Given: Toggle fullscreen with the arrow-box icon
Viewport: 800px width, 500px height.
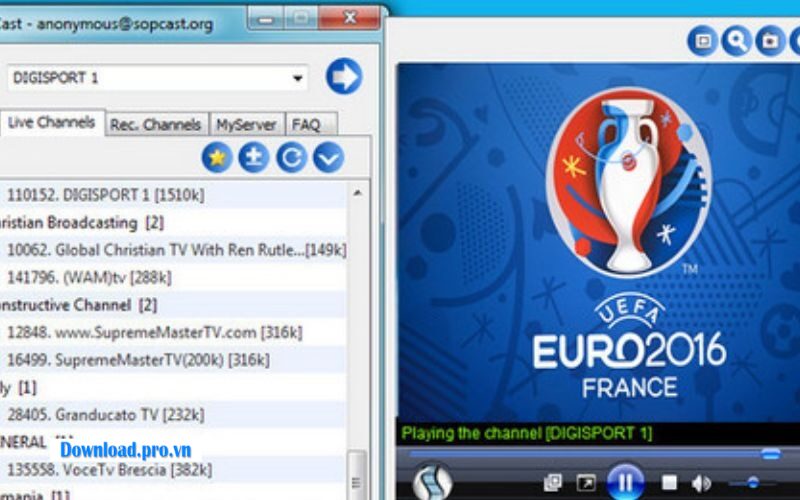Looking at the screenshot, I should 586,483.
